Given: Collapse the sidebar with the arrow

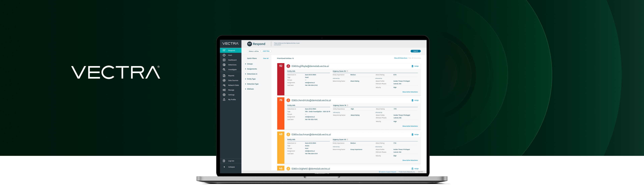Looking at the screenshot, I should point(224,167).
